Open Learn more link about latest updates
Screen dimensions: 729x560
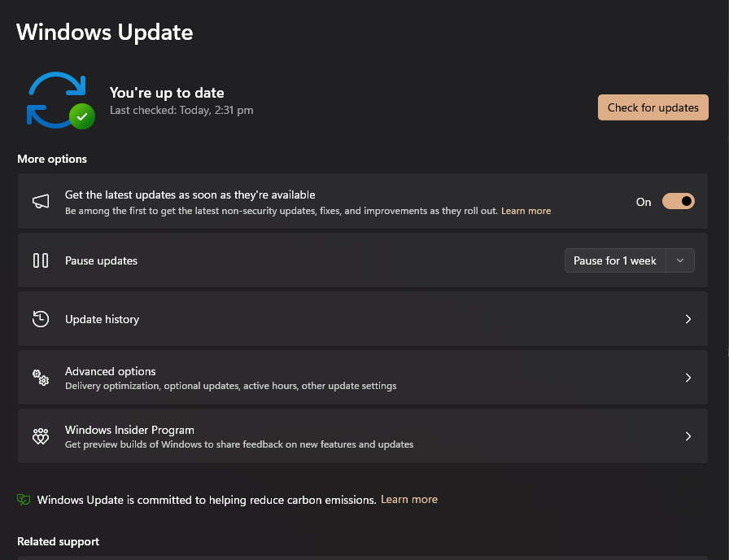tap(526, 211)
